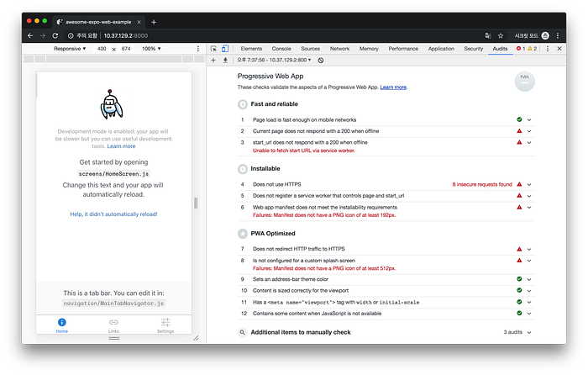Viewport: 588px width, 375px height.
Task: Click the PWA score gauge badge
Action: pyautogui.click(x=525, y=82)
